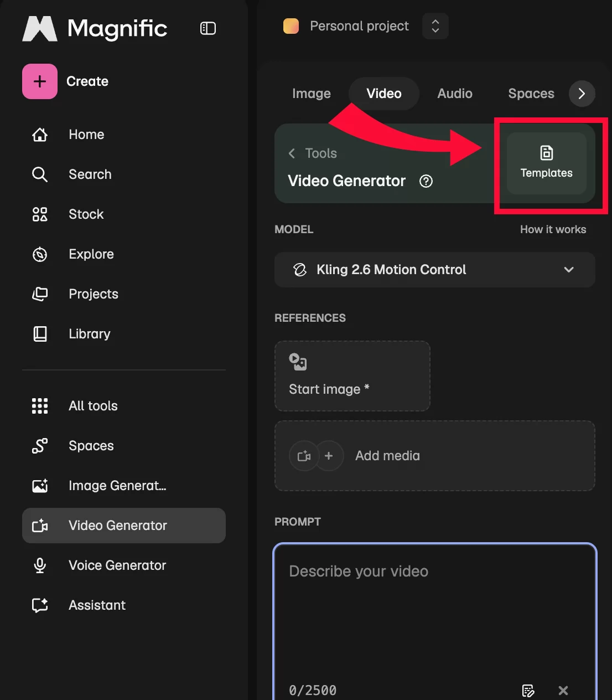Show more tabs with right chevron

coord(582,94)
